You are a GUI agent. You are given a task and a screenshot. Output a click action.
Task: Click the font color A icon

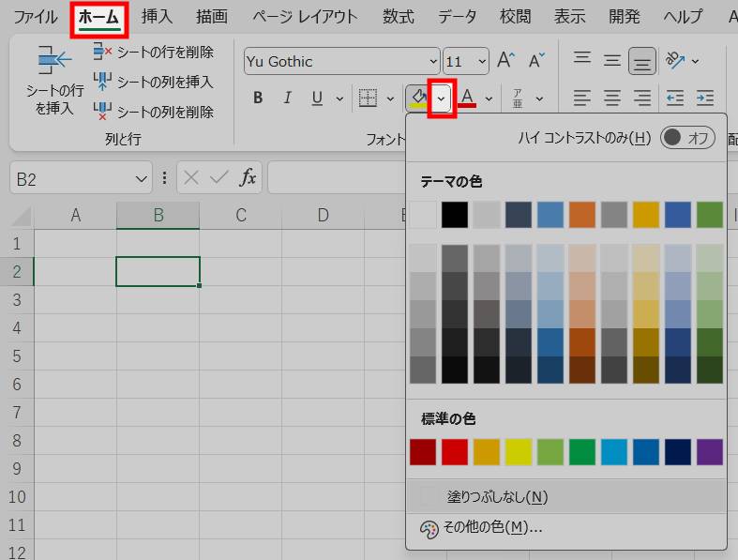coord(467,98)
